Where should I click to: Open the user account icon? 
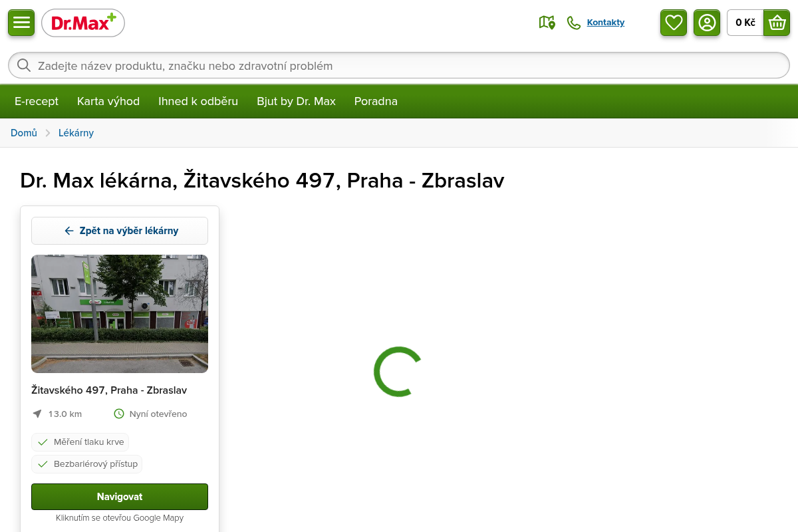tap(707, 23)
